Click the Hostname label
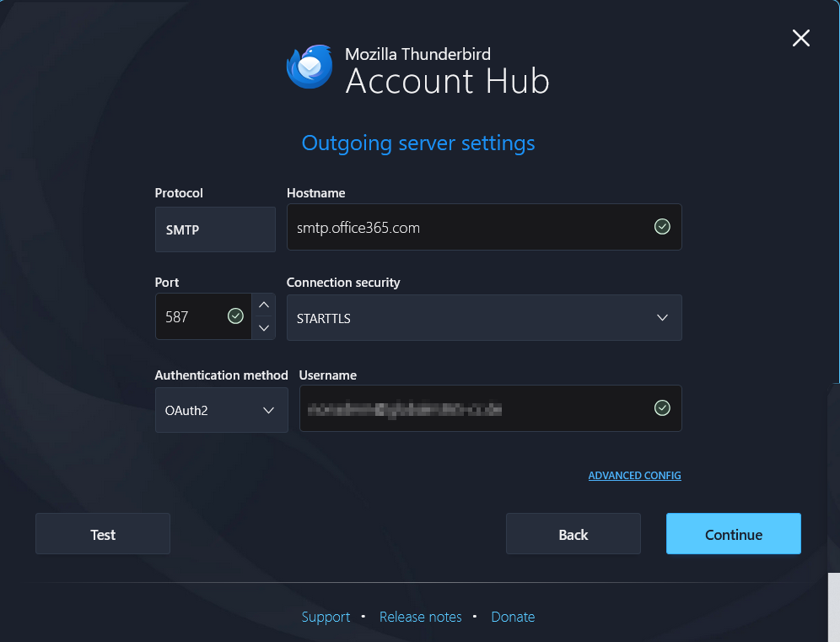The height and width of the screenshot is (642, 840). [316, 193]
